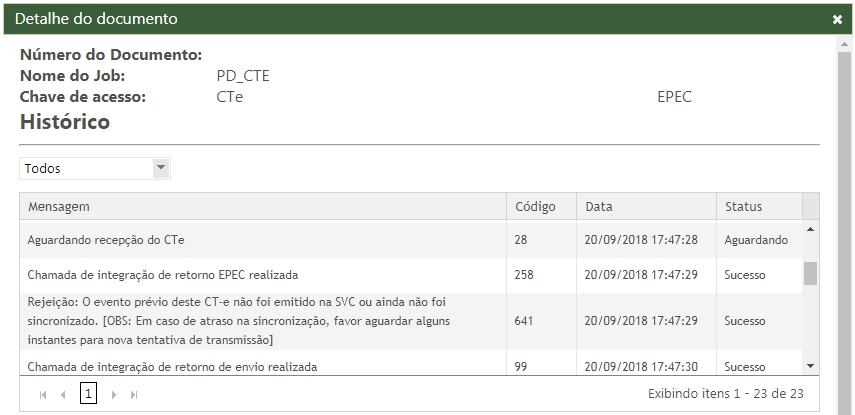Open the Todos filter dropdown
855x415 pixels.
click(161, 168)
